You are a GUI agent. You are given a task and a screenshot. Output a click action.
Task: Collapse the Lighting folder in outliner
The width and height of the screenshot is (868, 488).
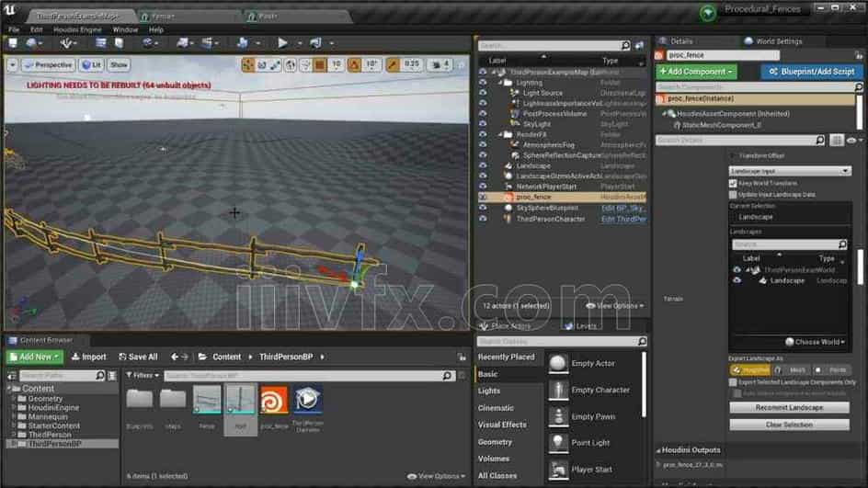click(500, 83)
